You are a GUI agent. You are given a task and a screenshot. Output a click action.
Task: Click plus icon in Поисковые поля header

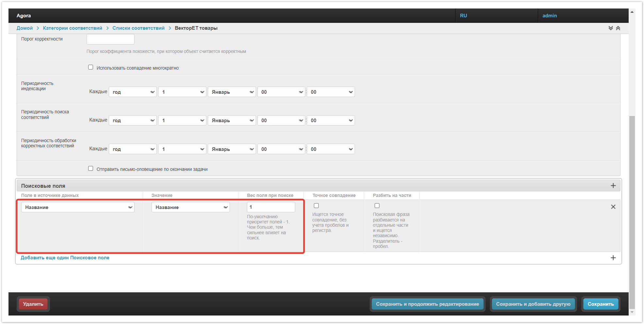(613, 186)
